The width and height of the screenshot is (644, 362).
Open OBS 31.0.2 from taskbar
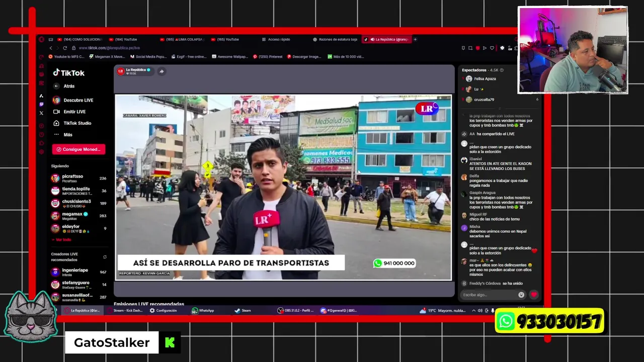click(296, 311)
